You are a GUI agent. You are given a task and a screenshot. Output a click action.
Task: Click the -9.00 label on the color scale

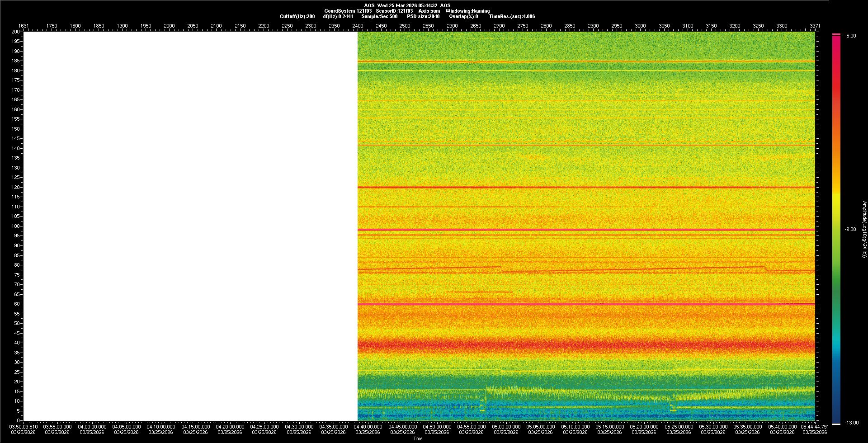click(850, 229)
